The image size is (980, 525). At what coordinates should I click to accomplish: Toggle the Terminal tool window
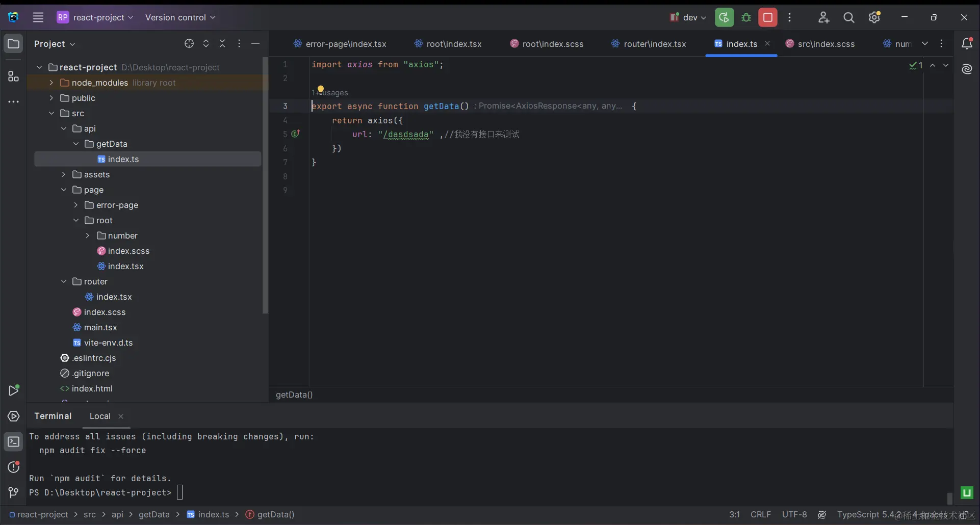pos(14,441)
